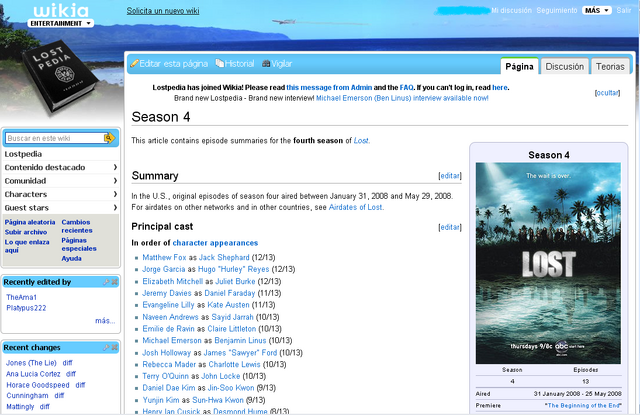Open Mattingly recent change
The image size is (640, 415).
point(20,406)
